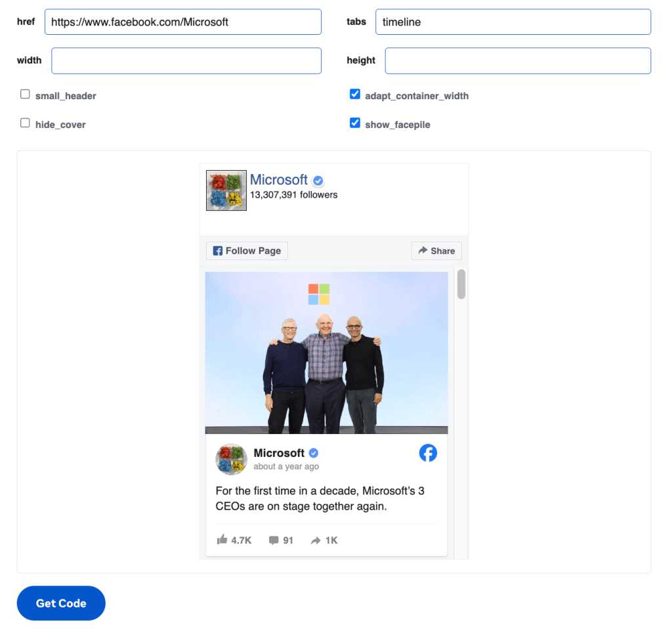672x629 pixels.
Task: Uncheck the adapt_container_width checkbox
Action: click(x=355, y=95)
